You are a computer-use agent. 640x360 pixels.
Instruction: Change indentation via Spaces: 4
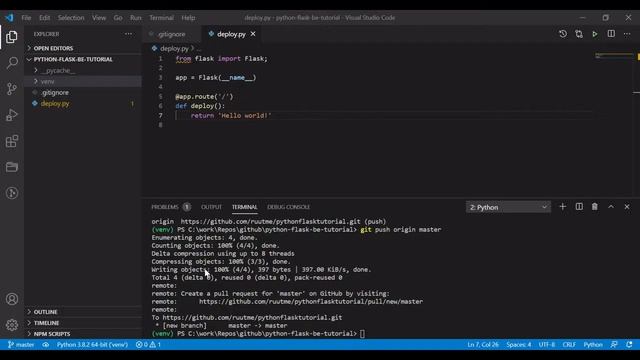[x=519, y=344]
